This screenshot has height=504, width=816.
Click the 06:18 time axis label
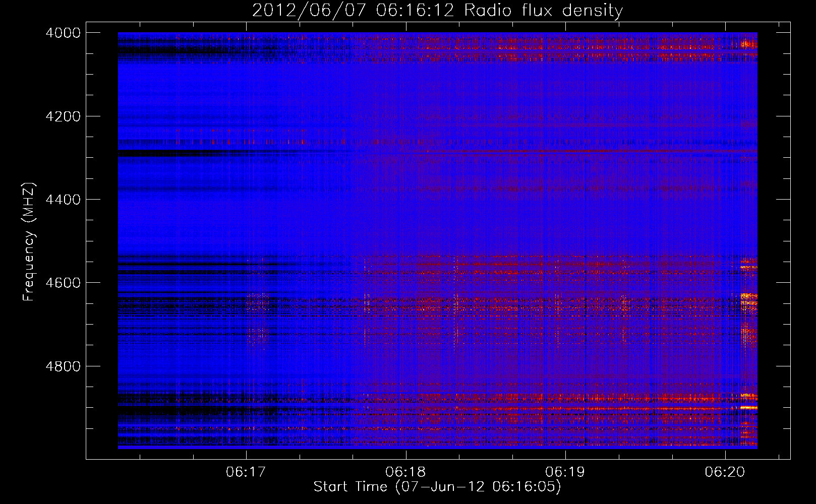(405, 472)
